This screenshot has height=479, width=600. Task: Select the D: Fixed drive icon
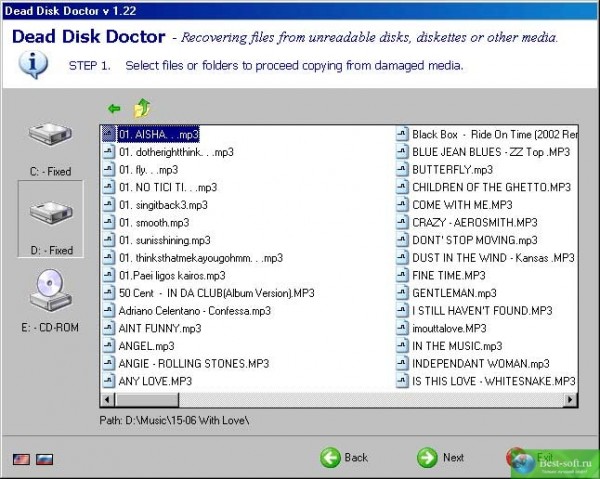tap(51, 213)
